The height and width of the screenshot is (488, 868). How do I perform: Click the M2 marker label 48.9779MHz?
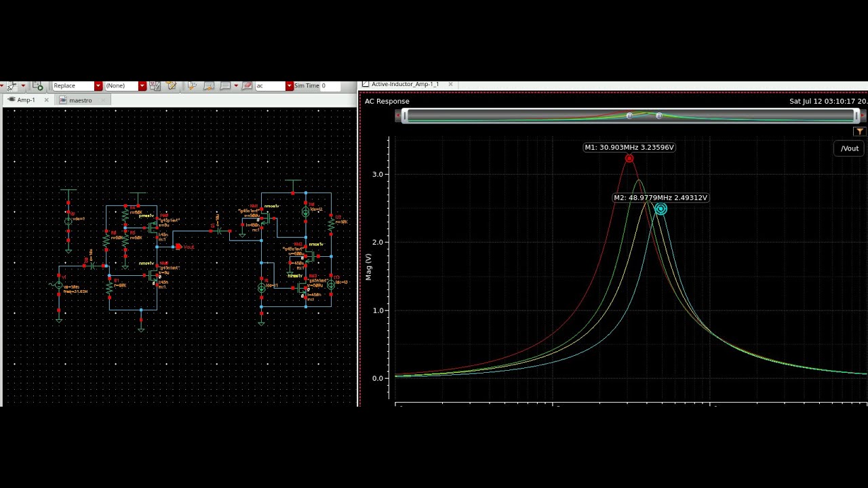(660, 198)
